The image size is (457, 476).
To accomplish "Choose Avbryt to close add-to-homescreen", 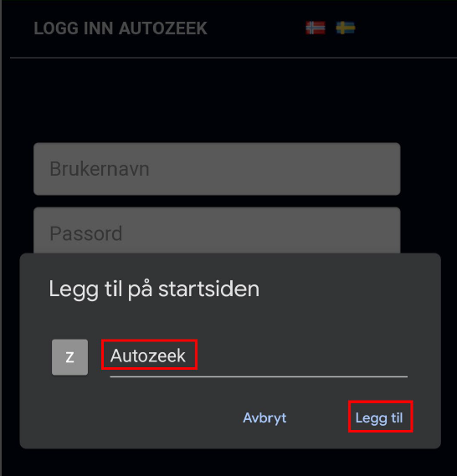I will click(264, 417).
